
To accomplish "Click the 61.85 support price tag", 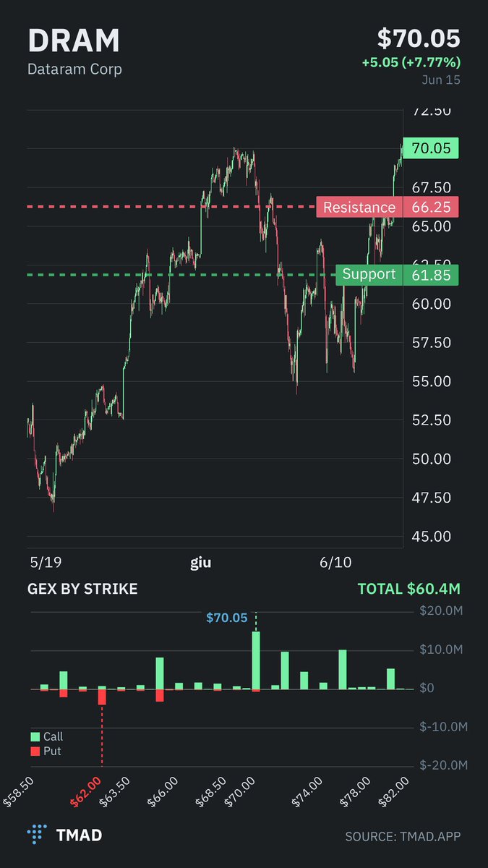I will tap(431, 275).
